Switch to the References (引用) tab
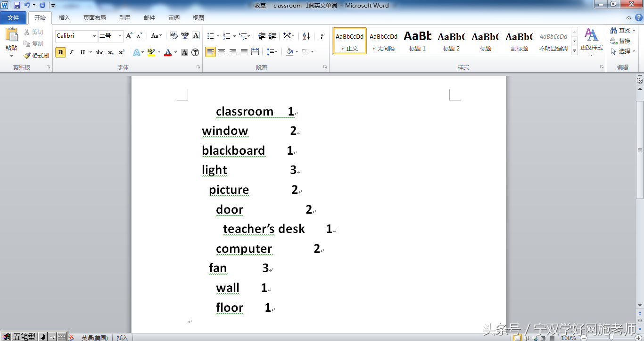Viewport: 644px width, 341px height. click(x=124, y=17)
